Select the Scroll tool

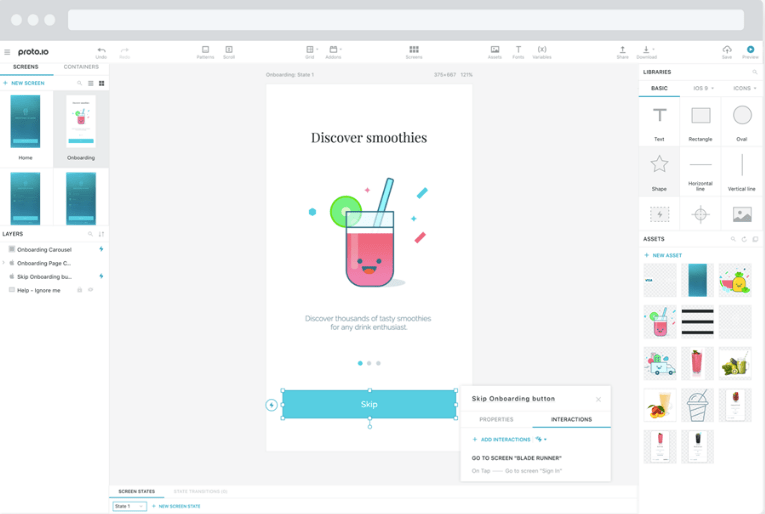[x=229, y=52]
